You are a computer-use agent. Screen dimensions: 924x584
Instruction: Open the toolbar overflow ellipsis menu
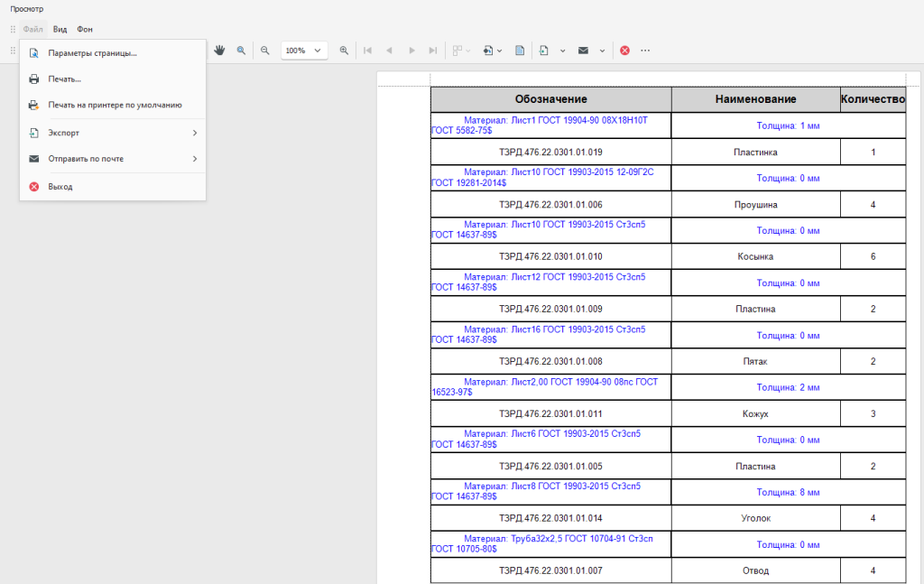(x=645, y=51)
